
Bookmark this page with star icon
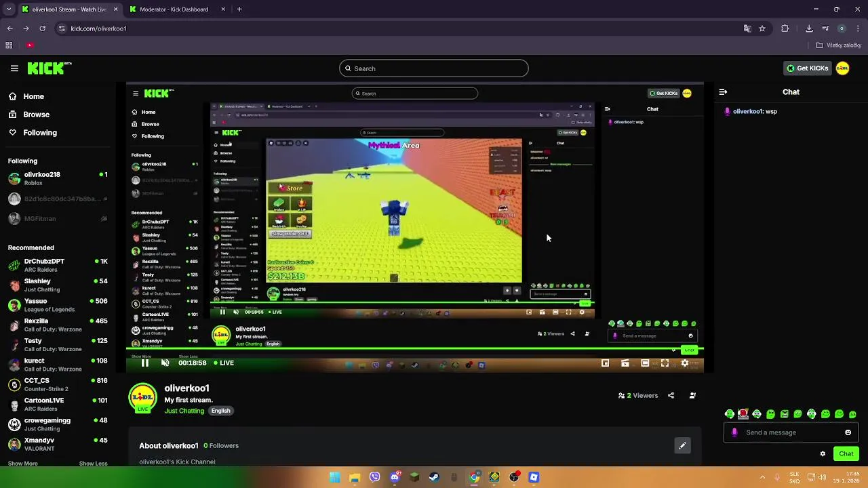(762, 28)
